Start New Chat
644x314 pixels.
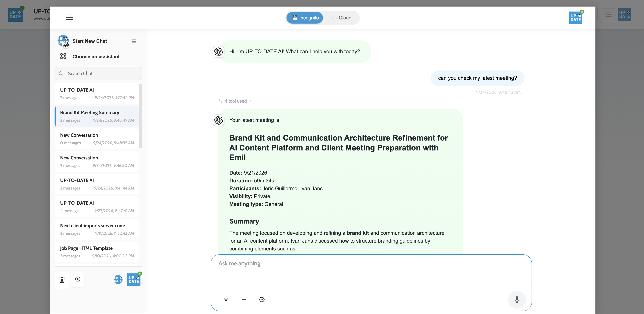tap(89, 41)
